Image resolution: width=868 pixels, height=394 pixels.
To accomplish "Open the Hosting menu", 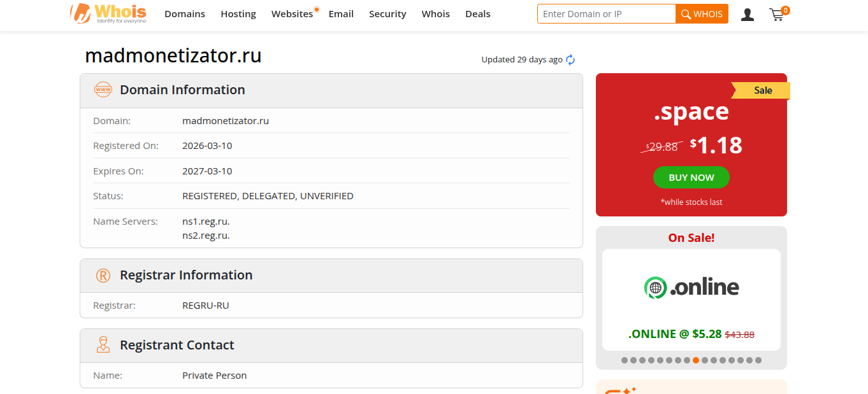I will tap(238, 14).
